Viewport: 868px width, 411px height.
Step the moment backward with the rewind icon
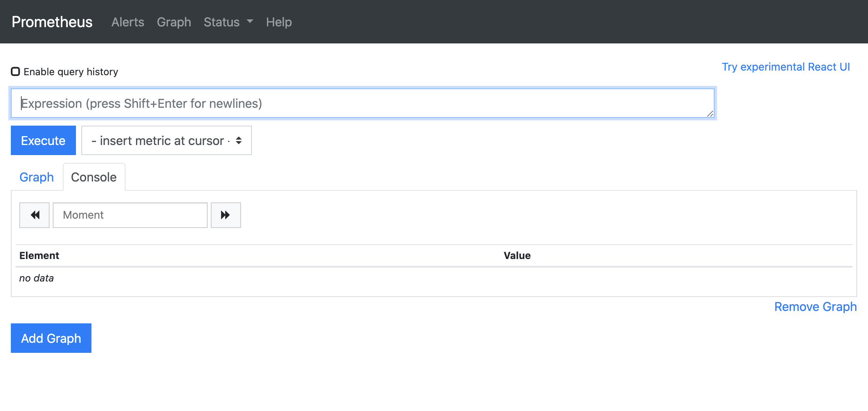coord(34,215)
